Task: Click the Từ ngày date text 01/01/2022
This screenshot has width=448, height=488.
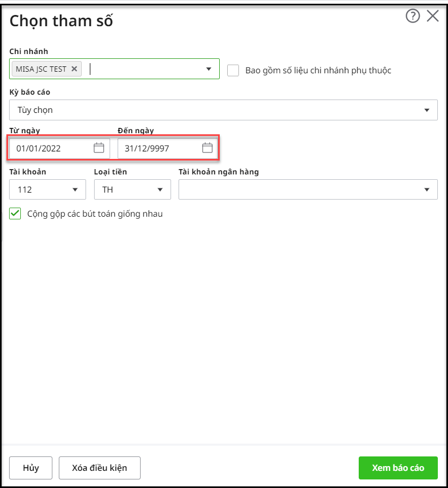Action: coord(38,149)
